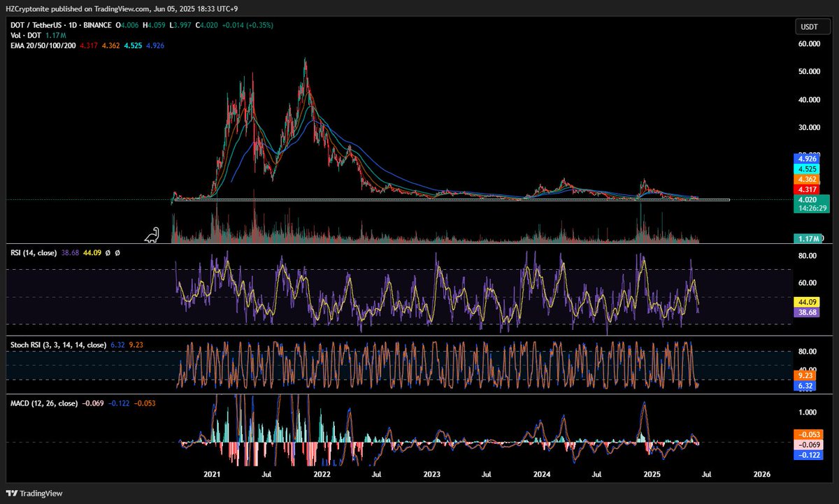Click the red 4.317 price axis tag
This screenshot has width=839, height=504.
(x=806, y=189)
